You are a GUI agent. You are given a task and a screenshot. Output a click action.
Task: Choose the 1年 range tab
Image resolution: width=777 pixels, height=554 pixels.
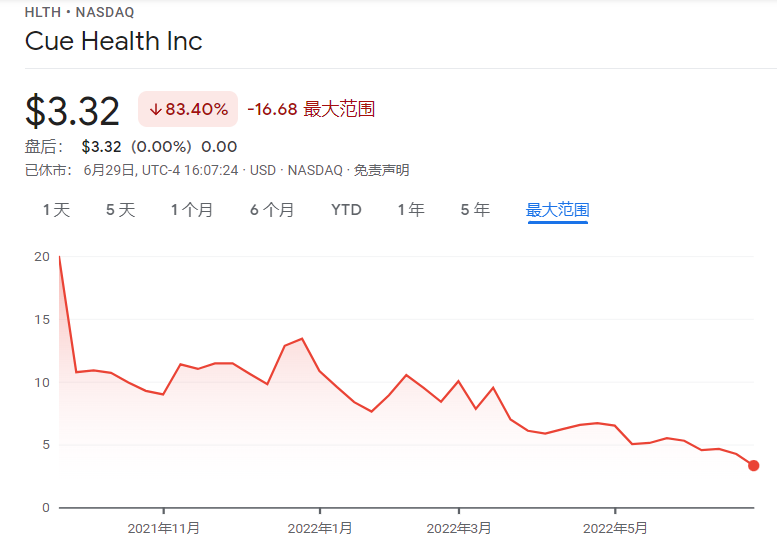click(x=411, y=210)
